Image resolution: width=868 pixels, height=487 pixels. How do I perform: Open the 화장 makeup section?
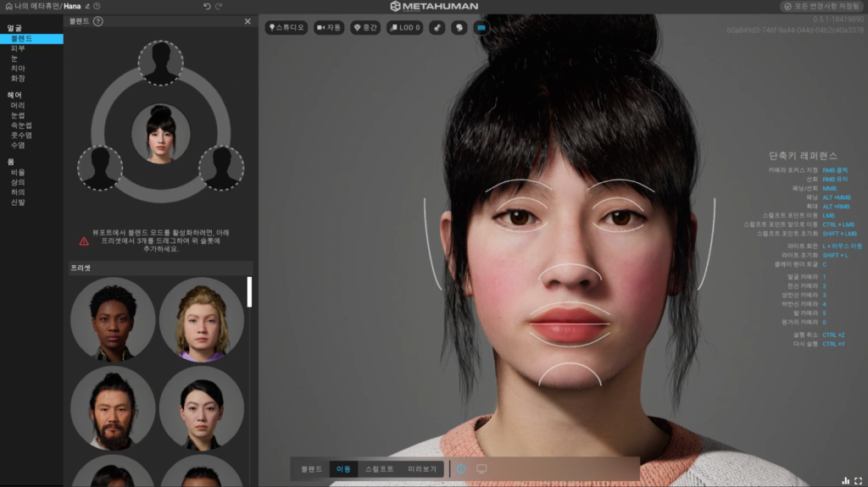(18, 79)
